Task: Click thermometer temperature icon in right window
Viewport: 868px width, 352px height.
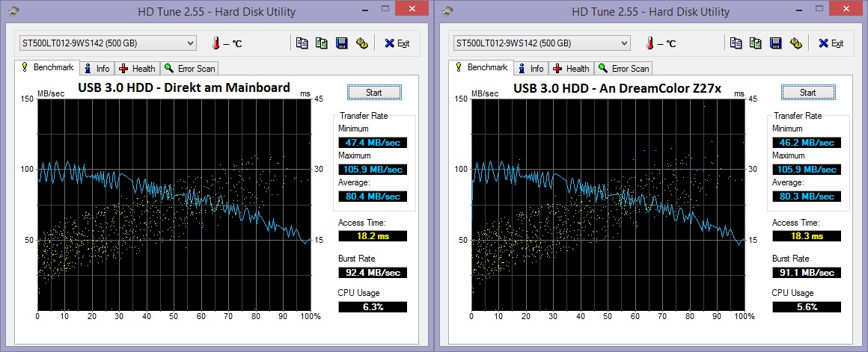Action: click(x=651, y=43)
